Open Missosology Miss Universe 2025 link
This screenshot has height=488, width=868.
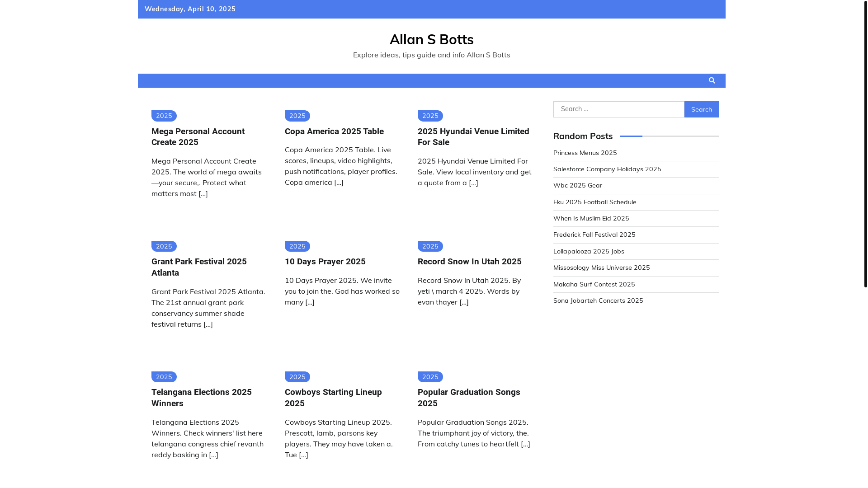[601, 267]
